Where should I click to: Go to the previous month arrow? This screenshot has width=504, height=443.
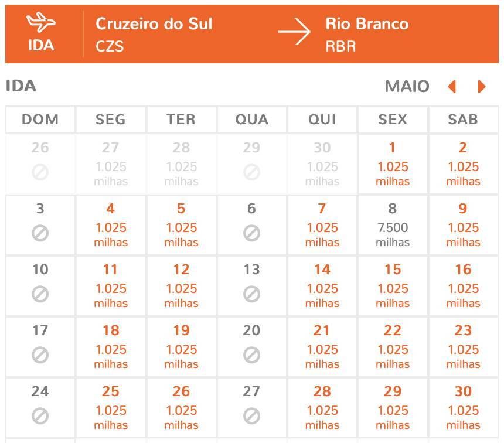tap(452, 87)
